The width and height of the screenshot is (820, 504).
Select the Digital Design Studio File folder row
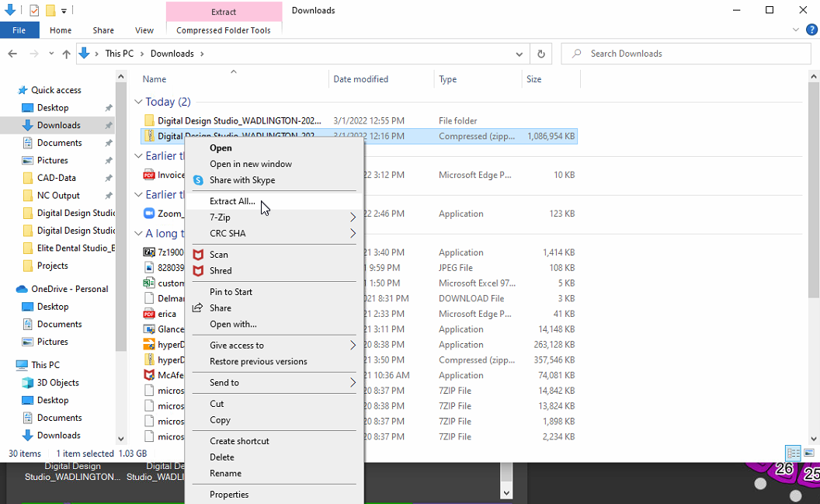(x=359, y=121)
